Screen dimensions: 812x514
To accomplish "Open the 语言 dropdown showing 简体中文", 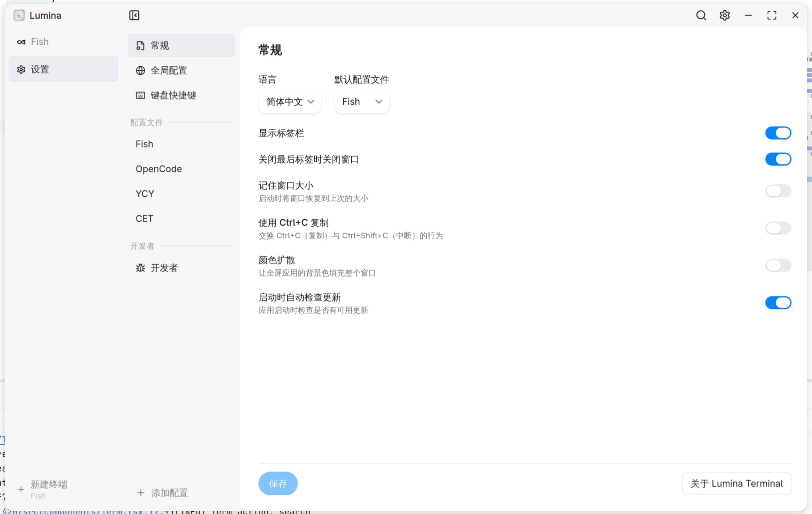I will tap(290, 102).
